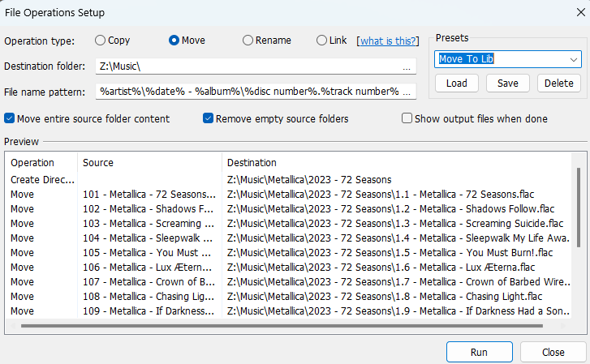Viewport: 590px width, 364px height.
Task: Uncheck Move entire source folder content
Action: point(10,118)
